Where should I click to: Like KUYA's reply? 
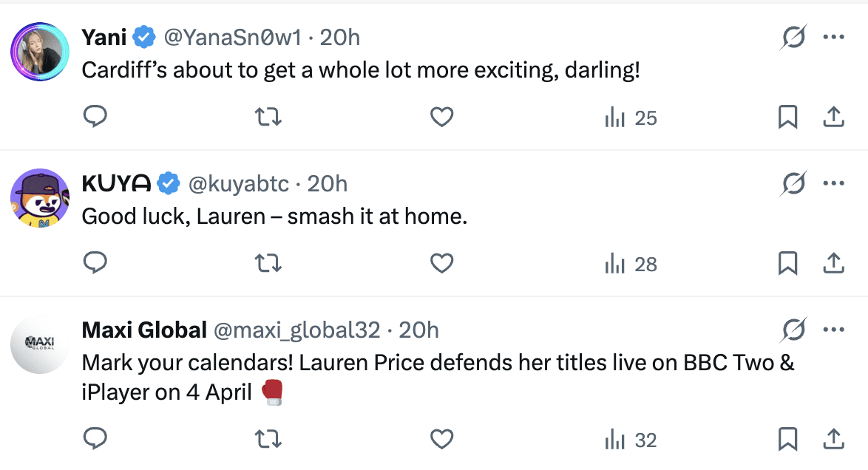point(441,263)
